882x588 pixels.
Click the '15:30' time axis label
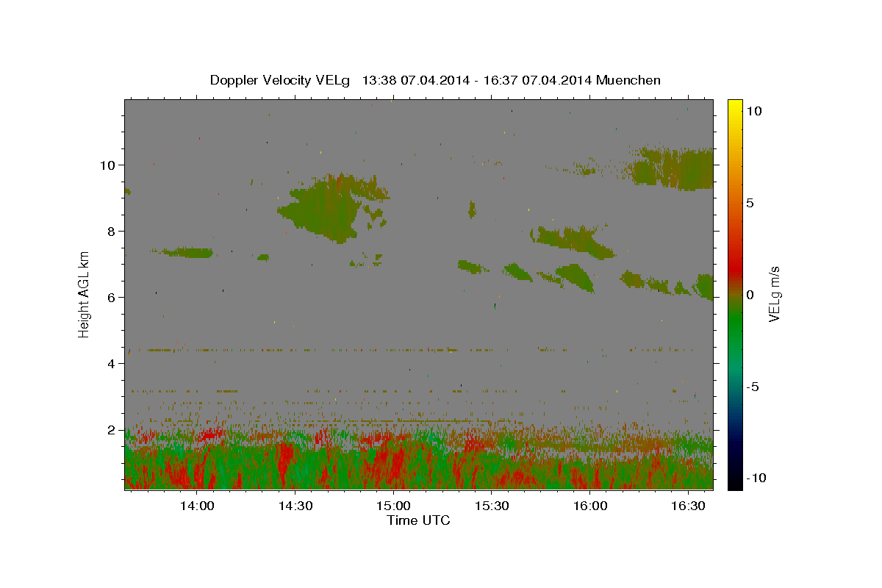click(492, 506)
